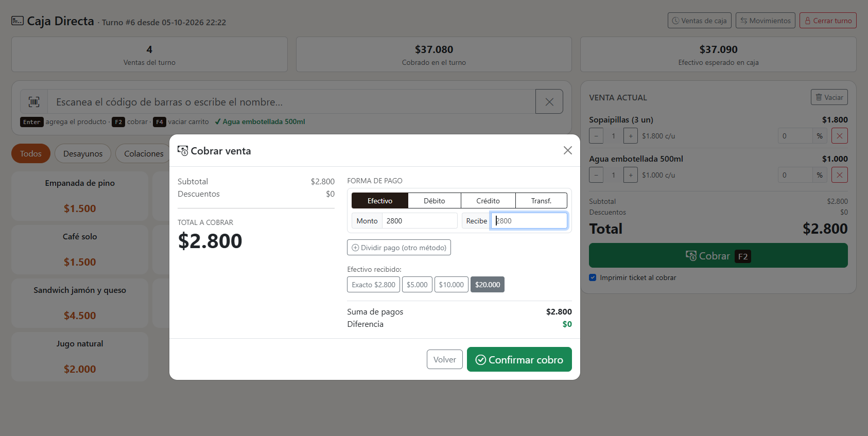Increase Agua embotellada quantity with plus
Viewport: 868px width, 436px height.
click(x=631, y=175)
